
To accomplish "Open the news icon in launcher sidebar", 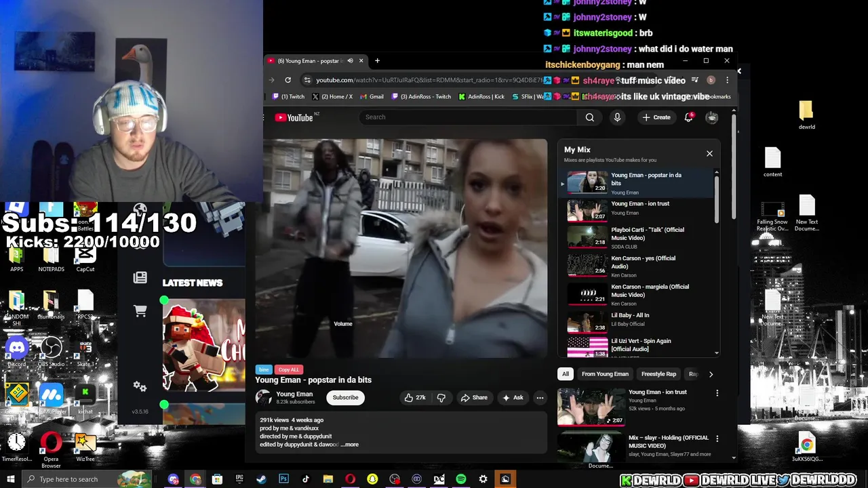I will tap(140, 277).
